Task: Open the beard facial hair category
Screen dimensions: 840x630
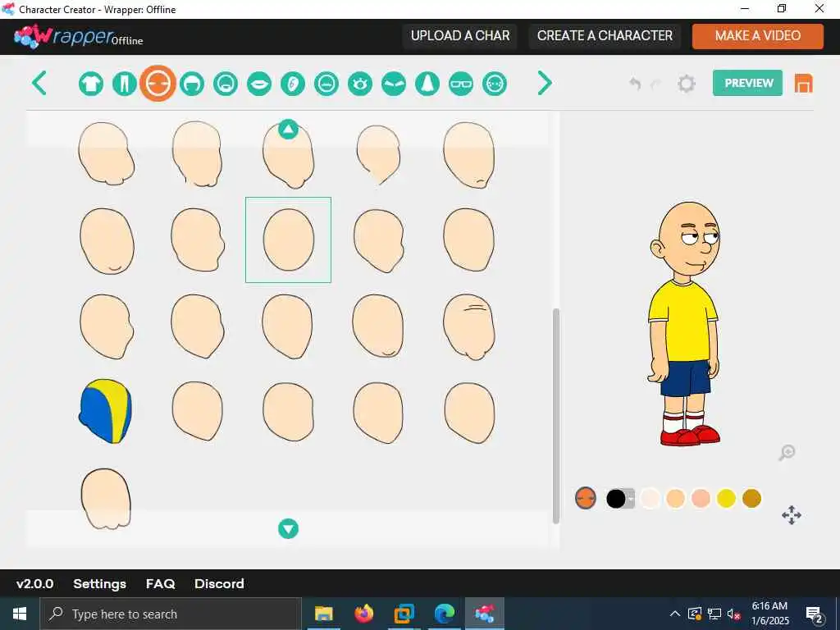Action: click(x=226, y=84)
